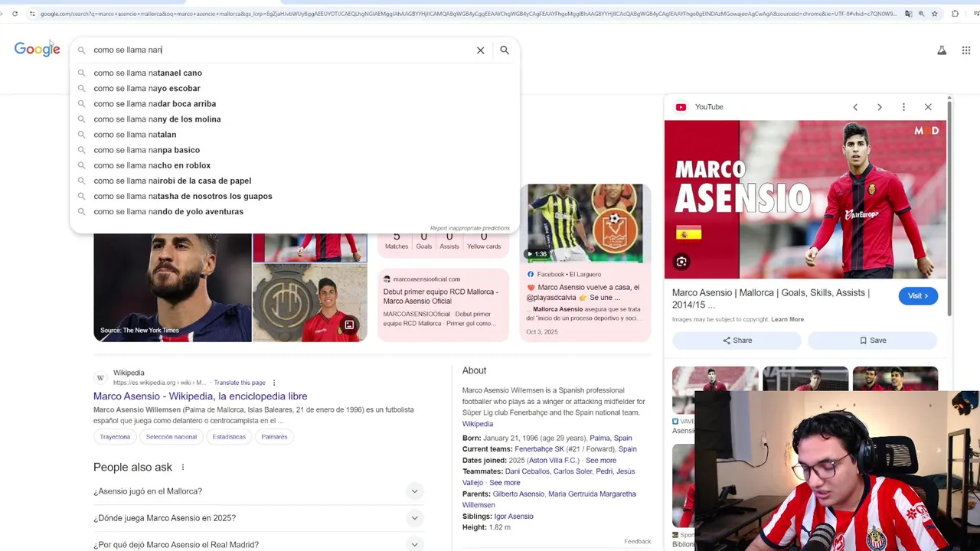Image resolution: width=980 pixels, height=551 pixels.
Task: Expand ¿Asensio jugó en el Mallorca?
Action: (x=258, y=491)
